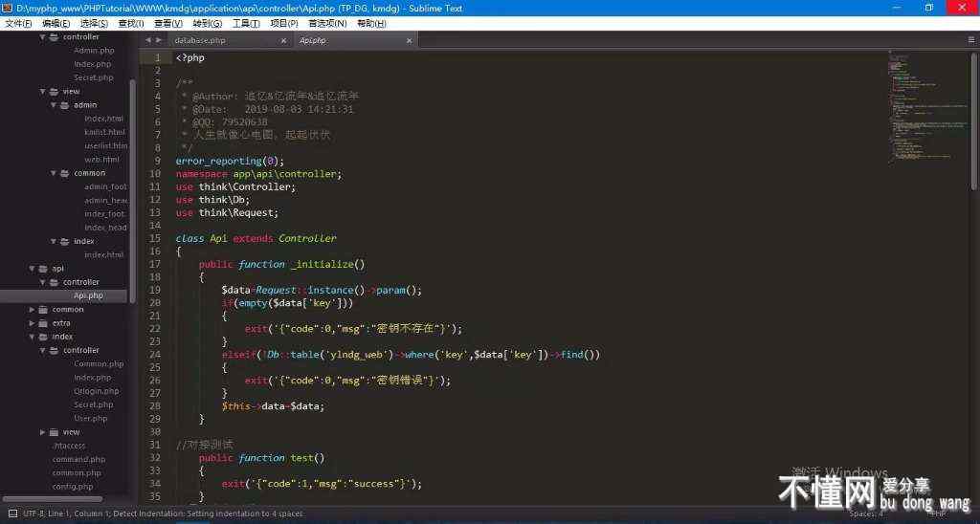Open command.php in the sidebar

click(78, 459)
